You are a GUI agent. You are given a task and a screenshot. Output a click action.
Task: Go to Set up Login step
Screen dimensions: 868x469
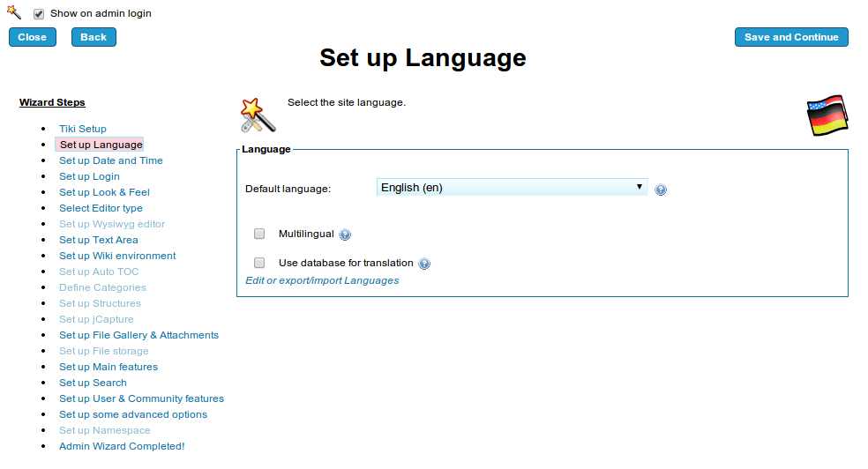pos(90,176)
